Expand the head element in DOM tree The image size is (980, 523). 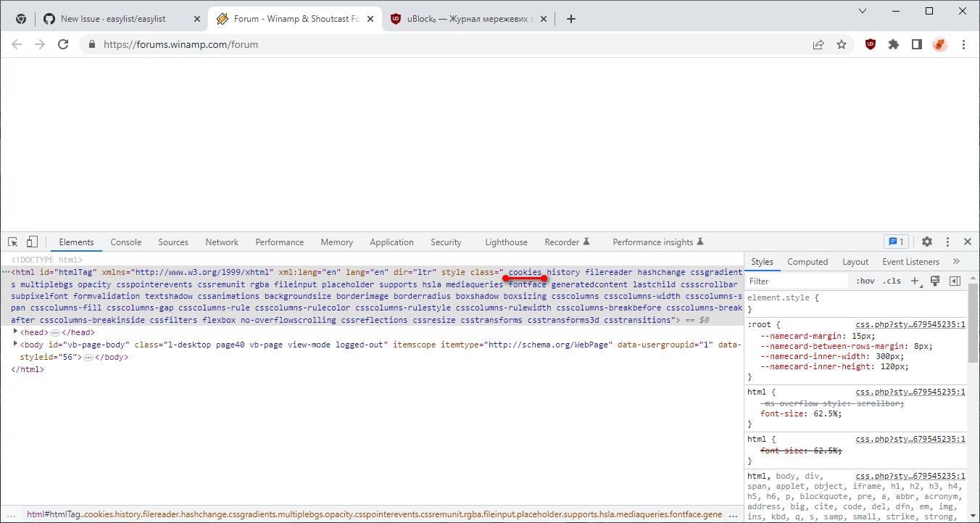click(15, 331)
